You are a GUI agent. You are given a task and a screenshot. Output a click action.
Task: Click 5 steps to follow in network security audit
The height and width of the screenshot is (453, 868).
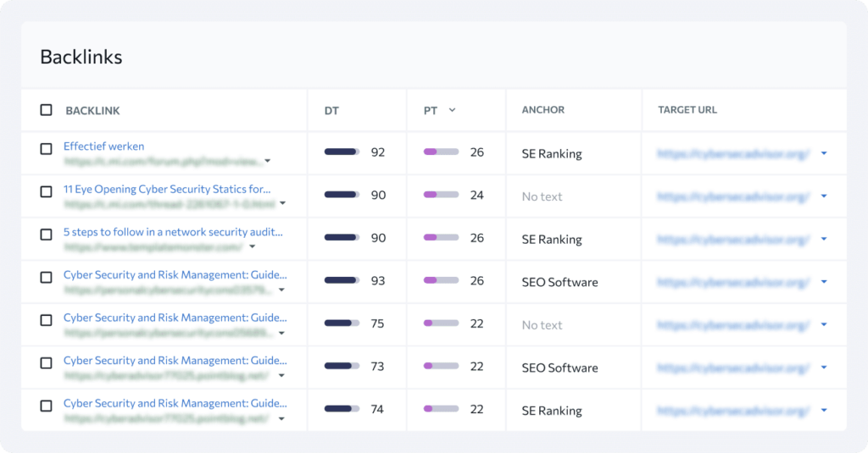pos(173,231)
